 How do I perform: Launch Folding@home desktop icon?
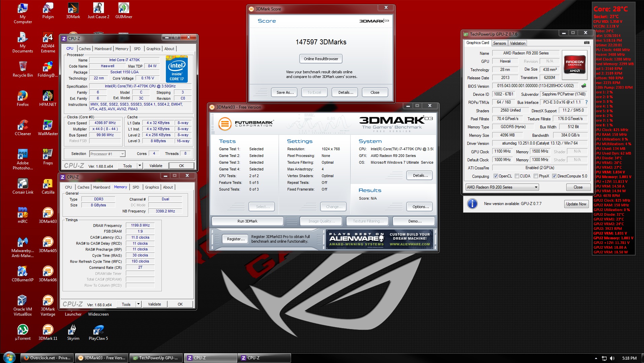48,69
